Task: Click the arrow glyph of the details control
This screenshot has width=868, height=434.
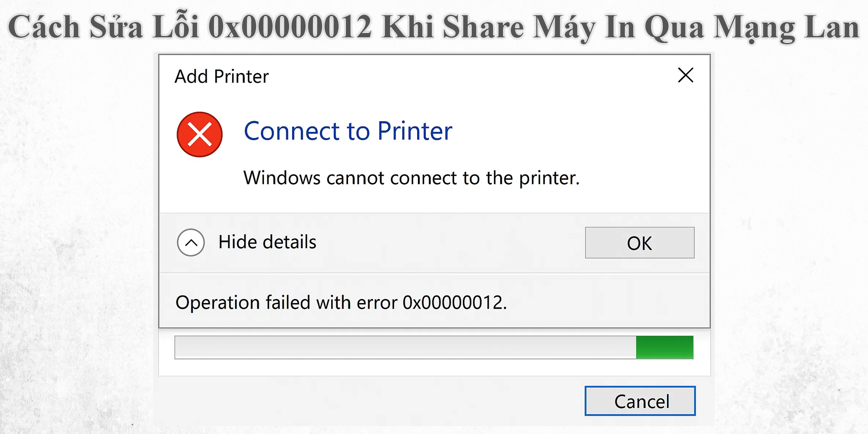Action: (x=190, y=242)
